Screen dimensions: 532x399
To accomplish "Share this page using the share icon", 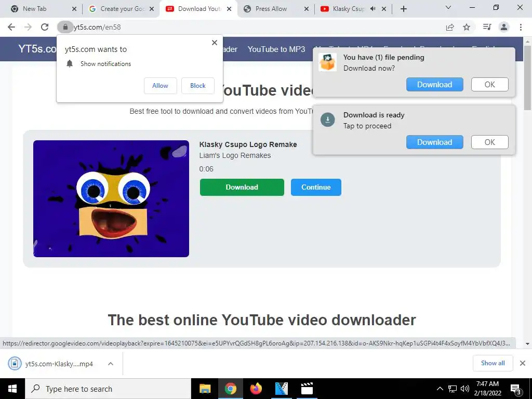I will 450,27.
